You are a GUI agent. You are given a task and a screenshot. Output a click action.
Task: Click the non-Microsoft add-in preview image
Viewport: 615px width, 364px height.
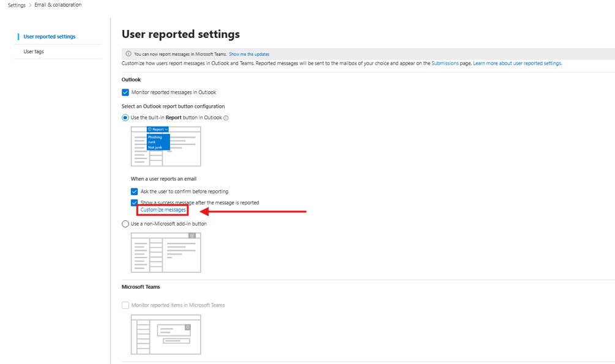click(166, 253)
